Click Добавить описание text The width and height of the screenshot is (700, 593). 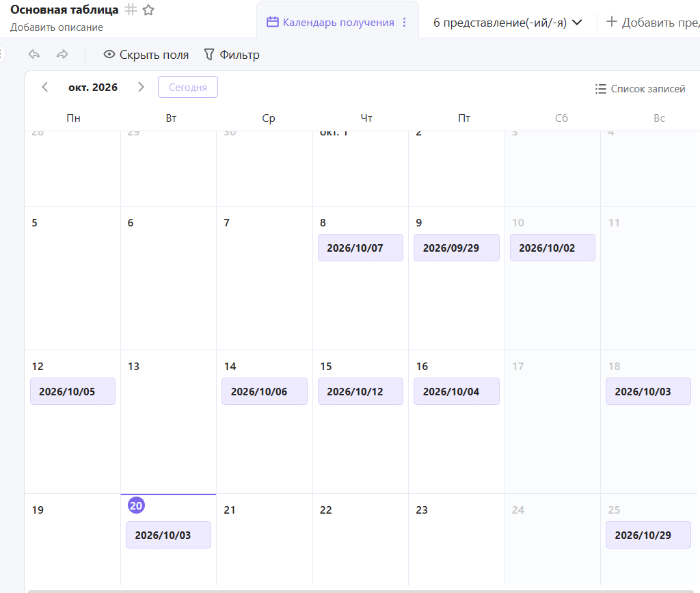point(57,27)
